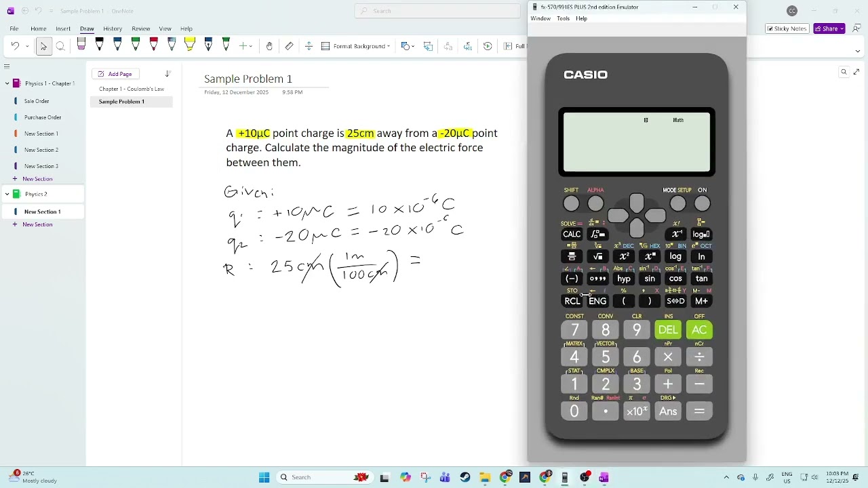Image resolution: width=868 pixels, height=488 pixels.
Task: Pick the red pen in Draw ribbon
Action: tap(154, 45)
